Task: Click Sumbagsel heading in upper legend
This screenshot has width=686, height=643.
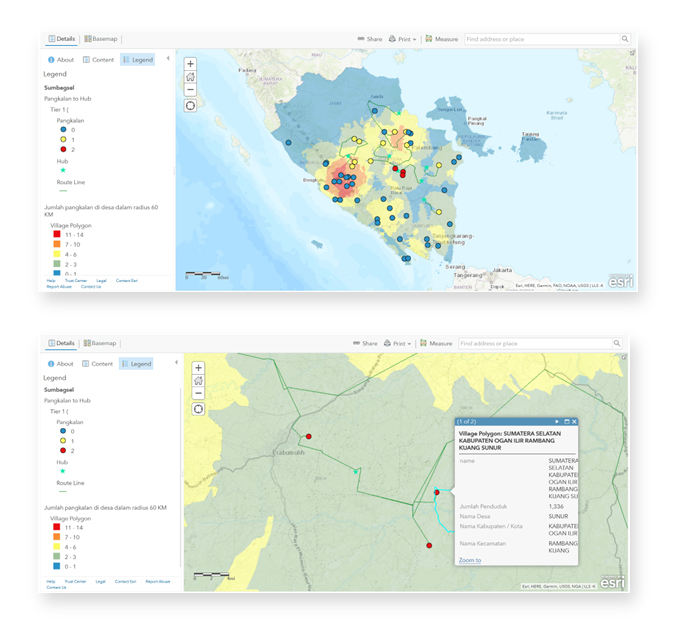Action: pos(59,87)
